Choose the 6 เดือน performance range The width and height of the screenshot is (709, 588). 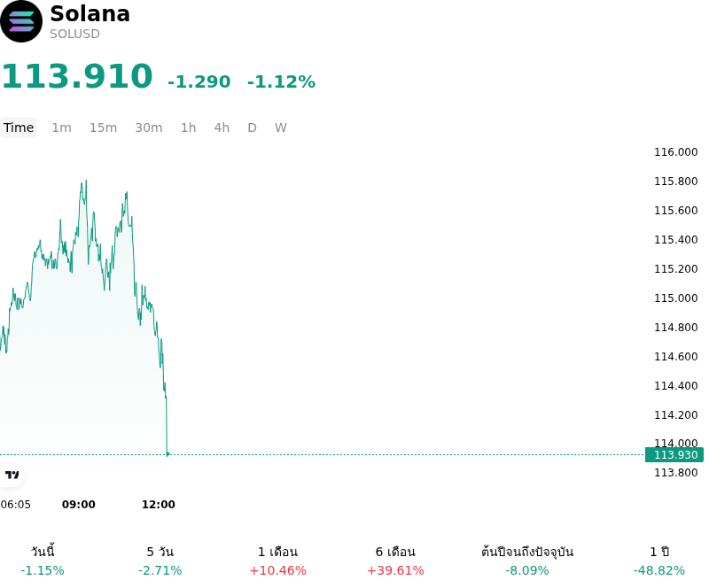pos(395,561)
